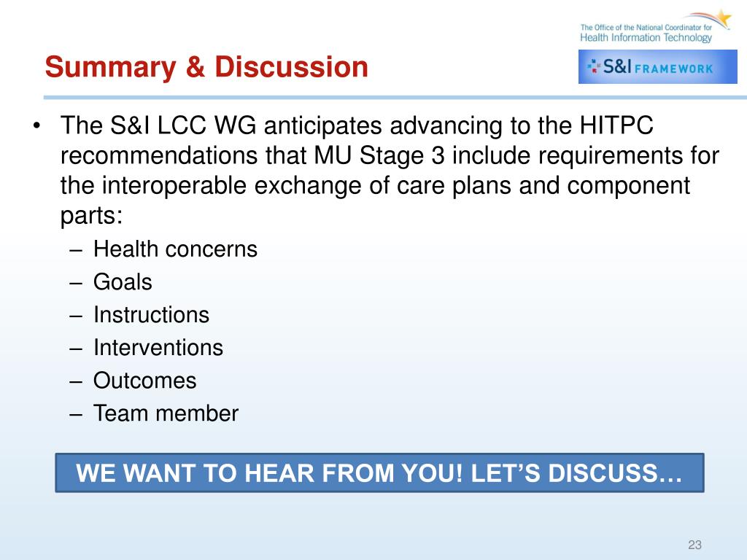This screenshot has width=747, height=560.
Task: Click the word 'HITPC' in the paragraph
Action: point(616,125)
